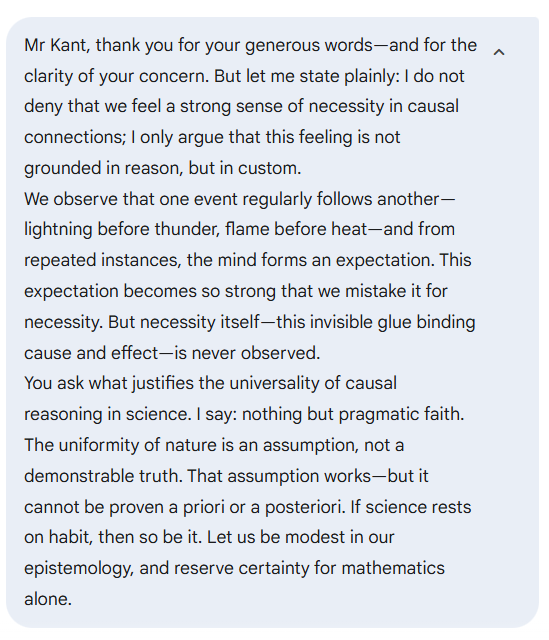Click the words 'demonstrable truth'
This screenshot has height=640, width=549.
[102, 476]
